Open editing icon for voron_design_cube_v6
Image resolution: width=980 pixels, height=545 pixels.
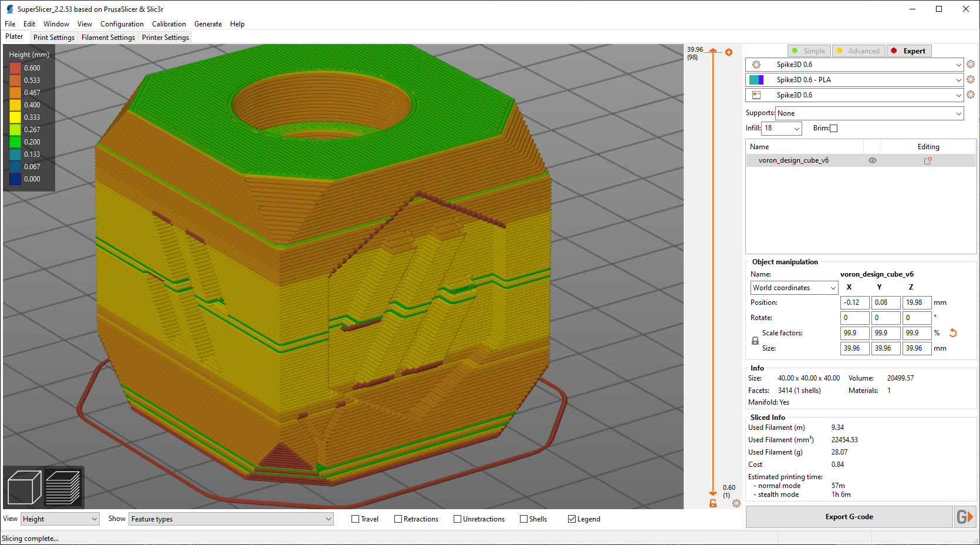pyautogui.click(x=928, y=160)
